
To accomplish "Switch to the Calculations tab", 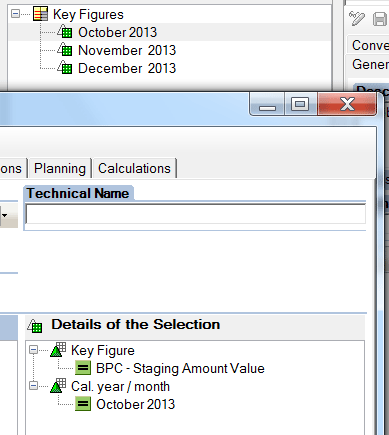I will [134, 168].
